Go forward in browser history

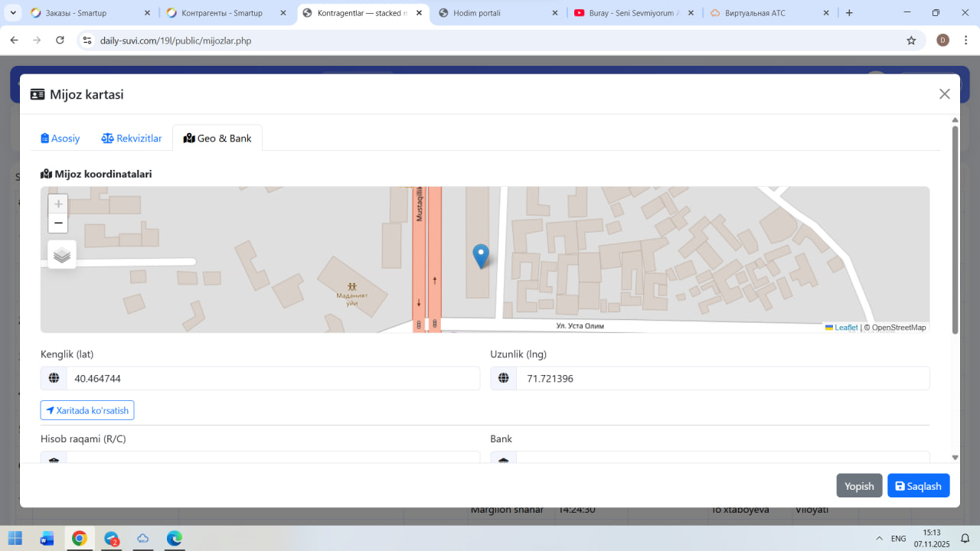pyautogui.click(x=37, y=40)
